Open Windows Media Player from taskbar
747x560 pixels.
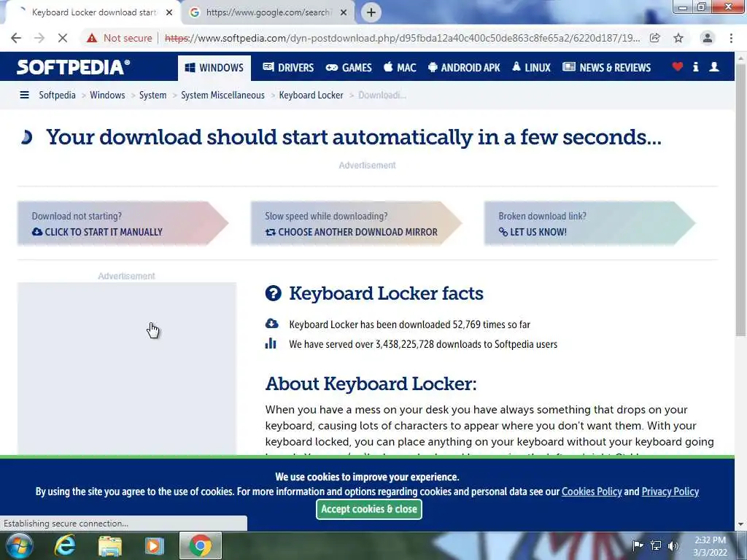pos(155,545)
